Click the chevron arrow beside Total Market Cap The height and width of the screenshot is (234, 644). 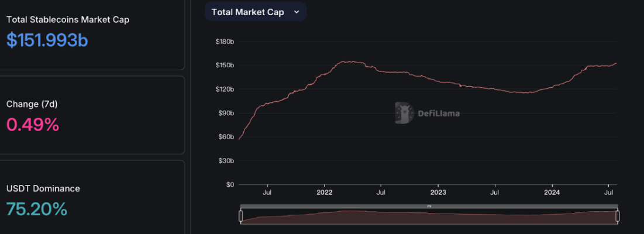[x=297, y=12]
